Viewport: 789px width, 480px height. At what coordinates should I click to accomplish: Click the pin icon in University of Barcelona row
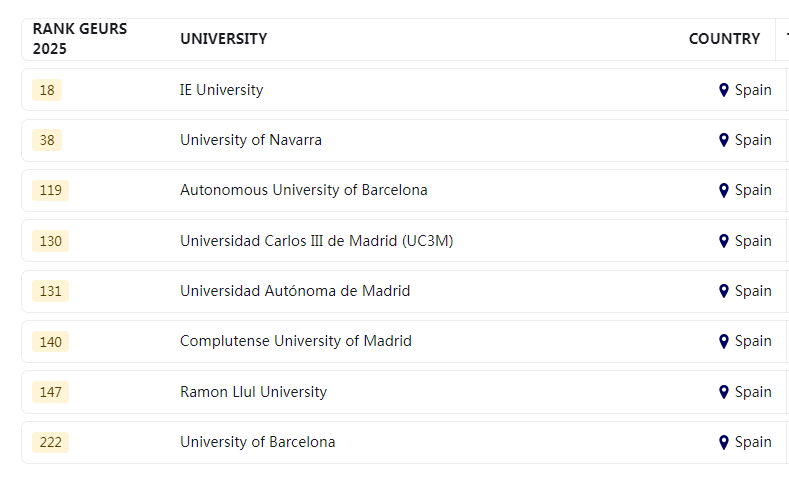click(x=724, y=442)
